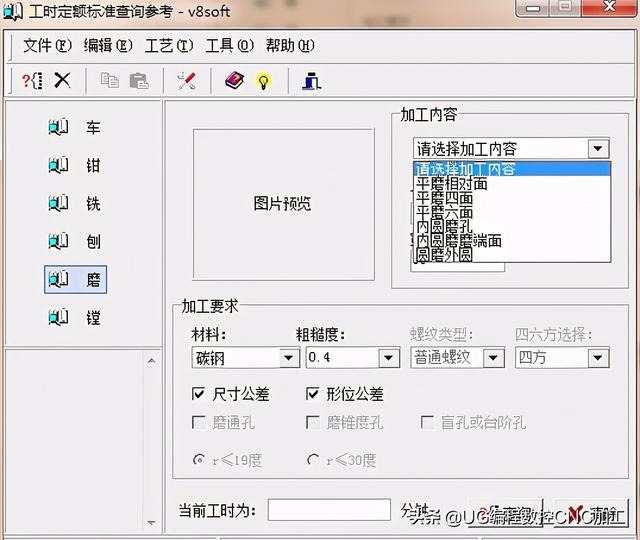Open the tools settings crossed-tools icon
Image resolution: width=640 pixels, height=540 pixels.
[x=187, y=80]
